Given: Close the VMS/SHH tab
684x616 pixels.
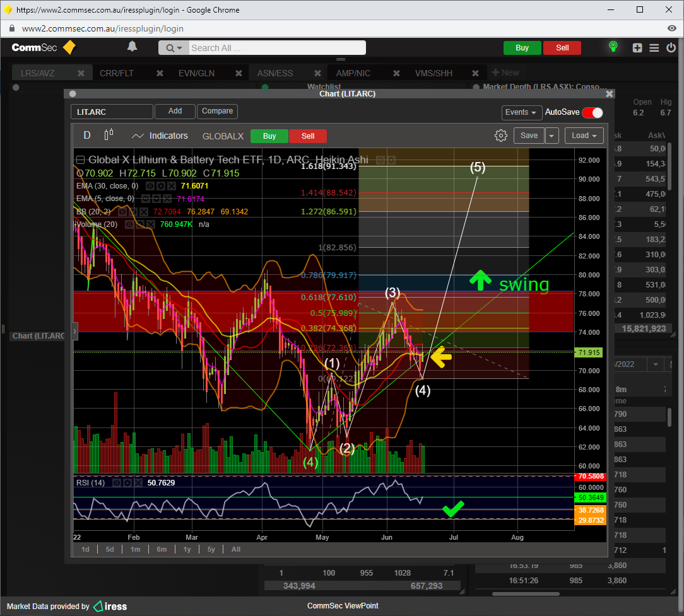Looking at the screenshot, I should coord(475,73).
